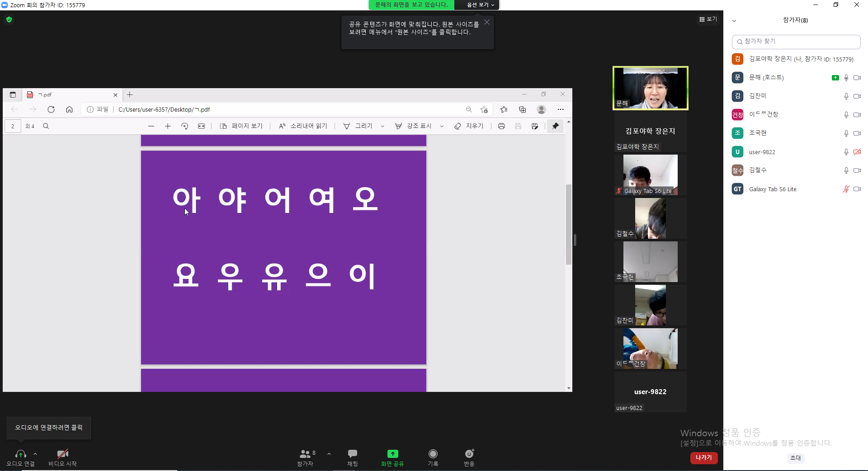Open the 보기 view layout button
Image resolution: width=868 pixels, height=471 pixels.
pos(708,19)
